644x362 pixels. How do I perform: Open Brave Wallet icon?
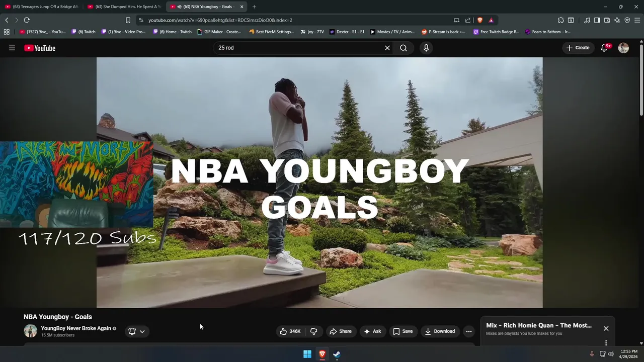(x=607, y=20)
